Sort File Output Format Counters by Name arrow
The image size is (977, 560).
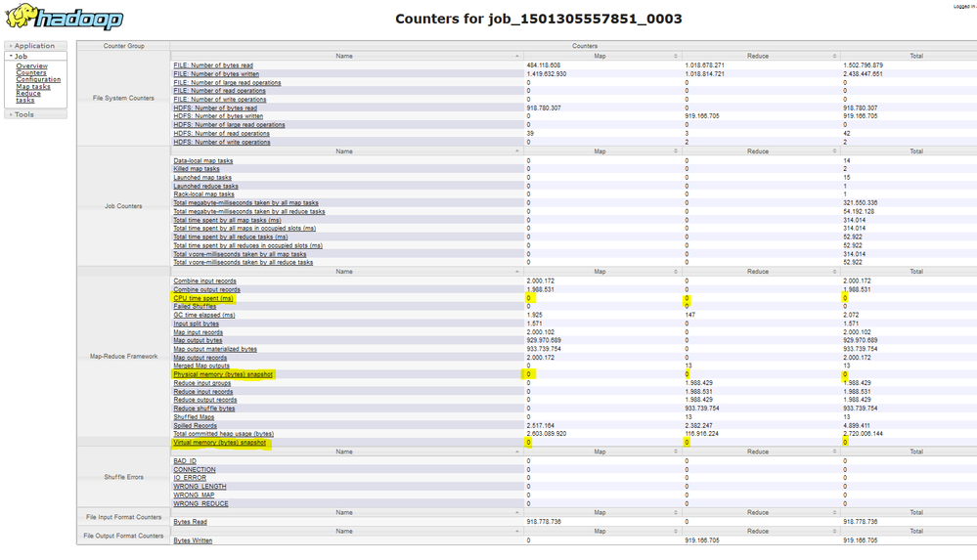click(517, 532)
